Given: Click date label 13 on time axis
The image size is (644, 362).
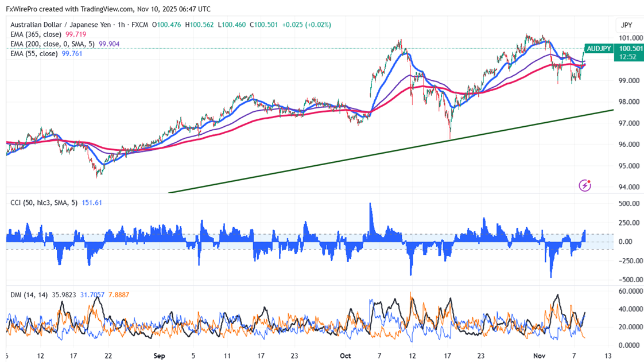Looking at the screenshot, I should [x=608, y=356].
